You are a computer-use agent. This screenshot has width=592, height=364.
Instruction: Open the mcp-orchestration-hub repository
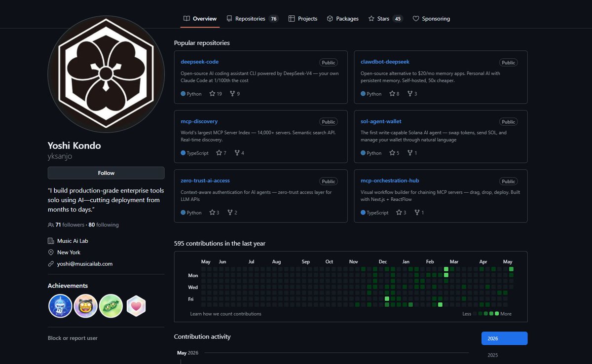pyautogui.click(x=390, y=181)
